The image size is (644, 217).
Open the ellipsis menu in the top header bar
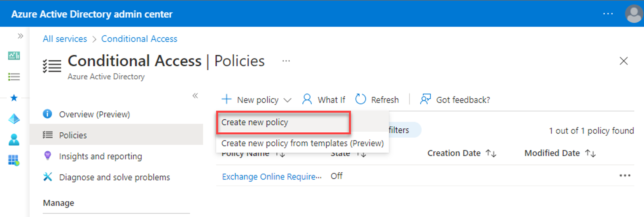[x=608, y=14]
